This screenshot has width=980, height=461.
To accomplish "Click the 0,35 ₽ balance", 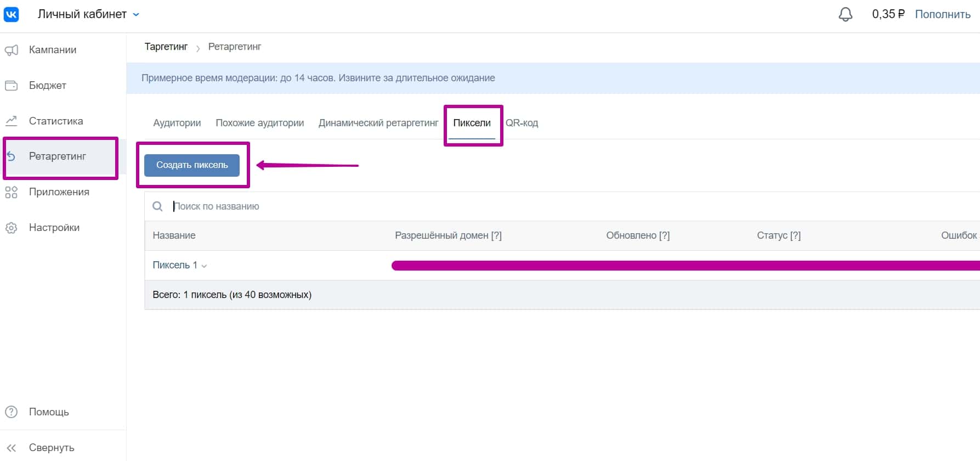I will point(888,14).
